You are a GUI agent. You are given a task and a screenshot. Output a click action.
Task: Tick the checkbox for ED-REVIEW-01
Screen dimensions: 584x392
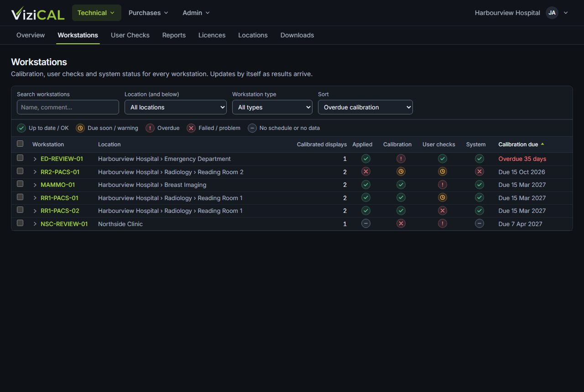[20, 158]
